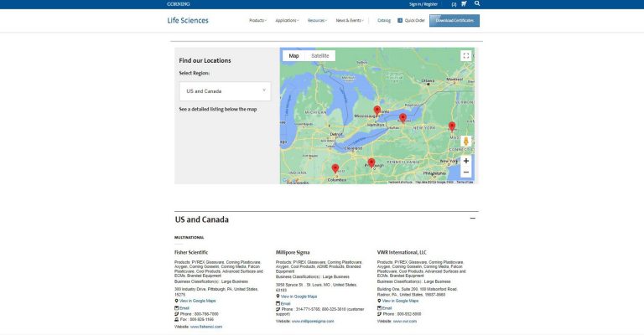
Task: Click Detroit label on the map
Action: click(336, 135)
